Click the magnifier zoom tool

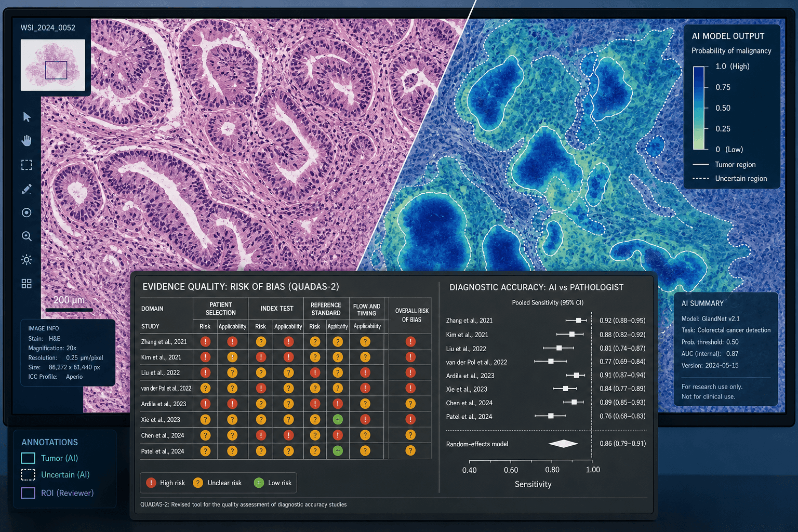26,236
